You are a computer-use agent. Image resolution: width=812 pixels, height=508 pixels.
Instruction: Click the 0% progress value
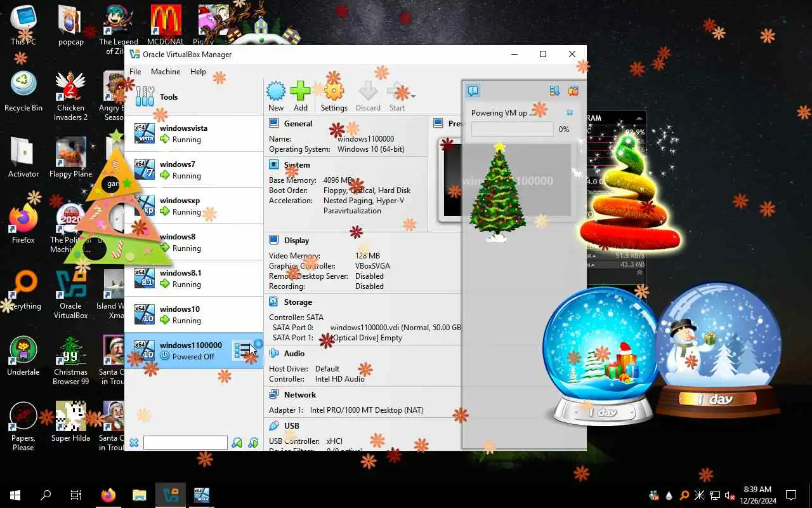coord(563,130)
